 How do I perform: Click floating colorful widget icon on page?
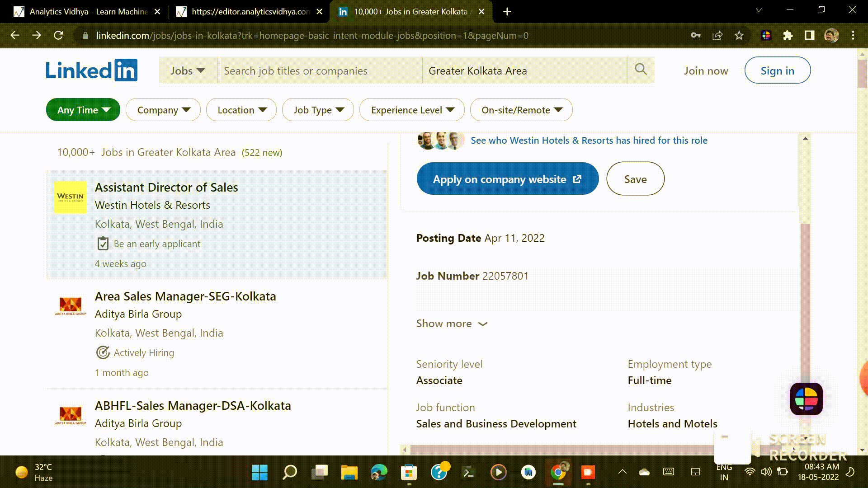pos(806,399)
